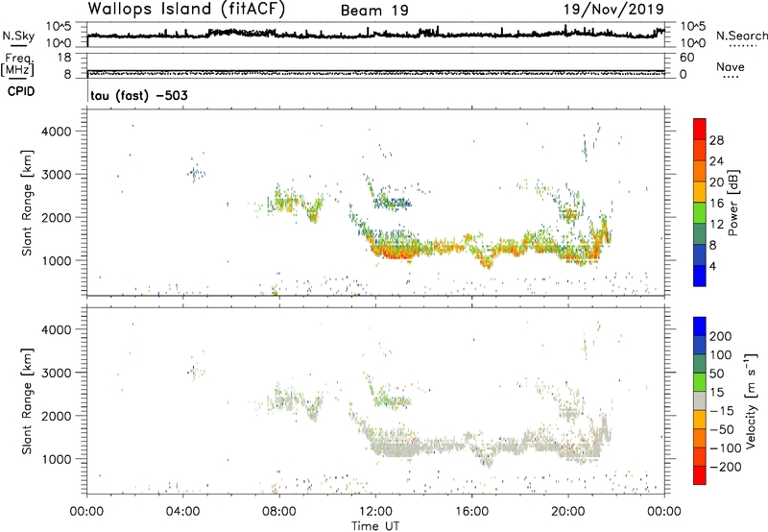Click the 'Slant Range [km]' label of the velocity panel
768x532 pixels.
pos(27,401)
